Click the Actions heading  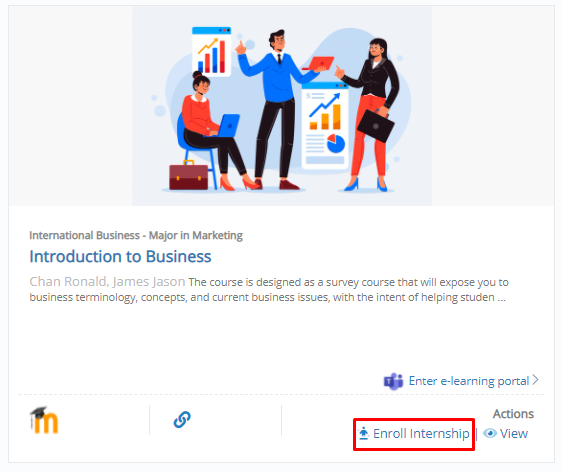(513, 414)
